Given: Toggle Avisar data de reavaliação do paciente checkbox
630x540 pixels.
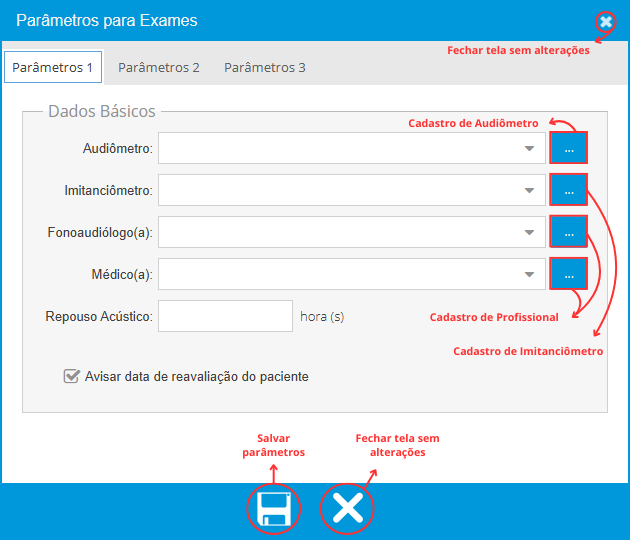Looking at the screenshot, I should point(71,377).
